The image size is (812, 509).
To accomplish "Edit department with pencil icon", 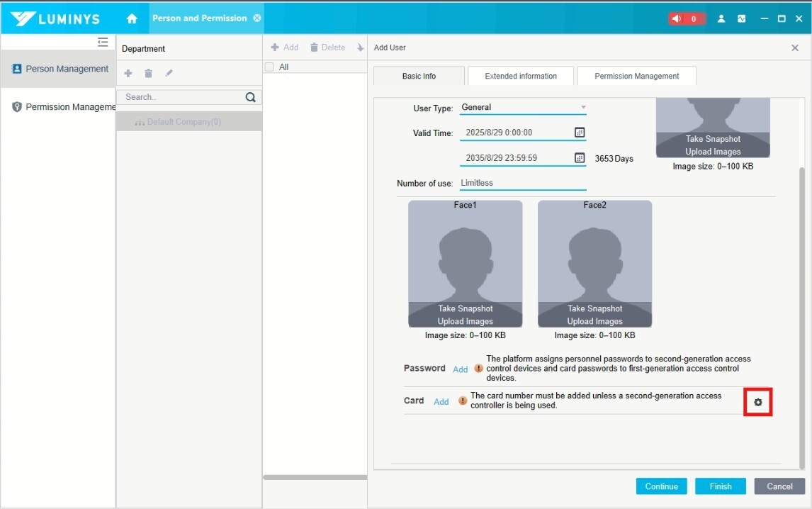I will pyautogui.click(x=169, y=73).
